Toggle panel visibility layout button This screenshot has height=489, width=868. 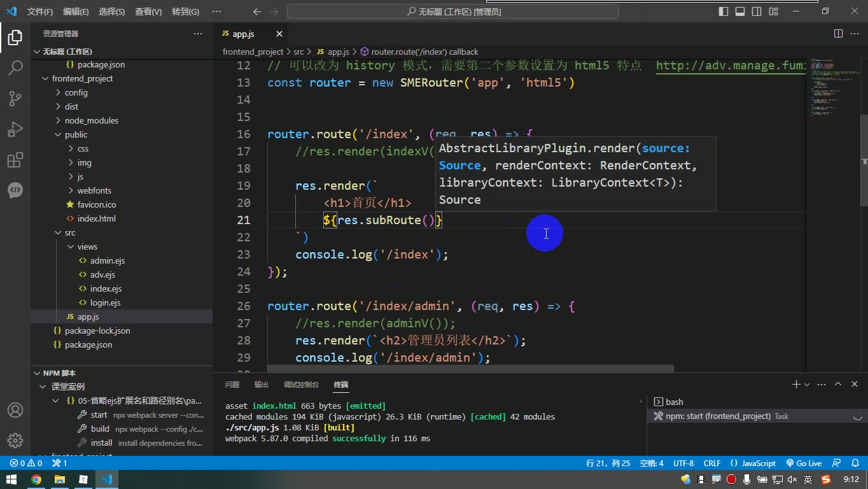pyautogui.click(x=740, y=11)
